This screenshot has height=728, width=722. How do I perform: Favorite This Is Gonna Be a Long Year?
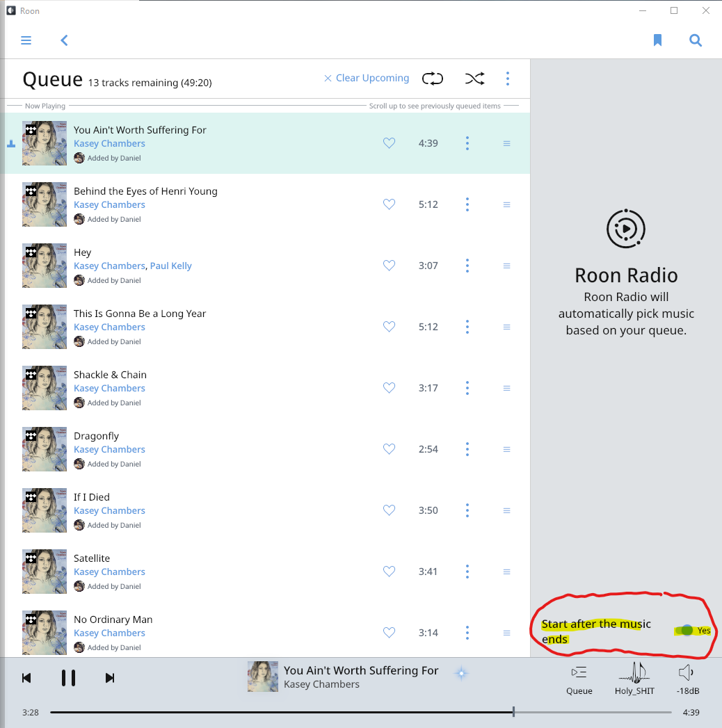pyautogui.click(x=389, y=327)
